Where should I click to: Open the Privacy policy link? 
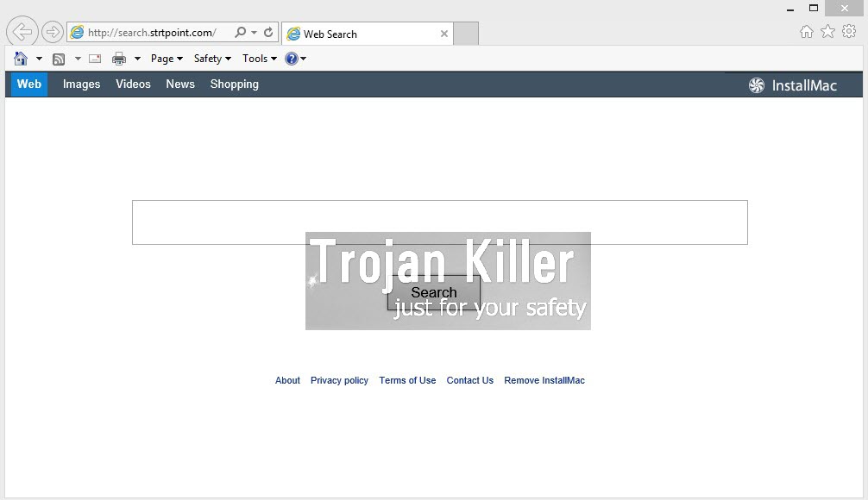[339, 380]
